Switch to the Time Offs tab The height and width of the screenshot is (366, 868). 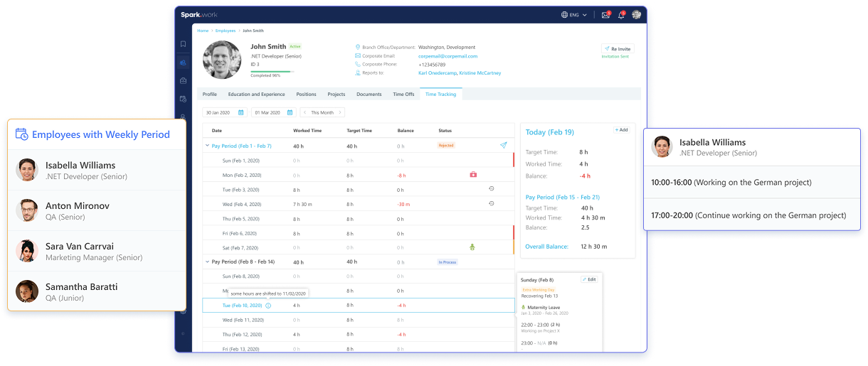coord(403,94)
